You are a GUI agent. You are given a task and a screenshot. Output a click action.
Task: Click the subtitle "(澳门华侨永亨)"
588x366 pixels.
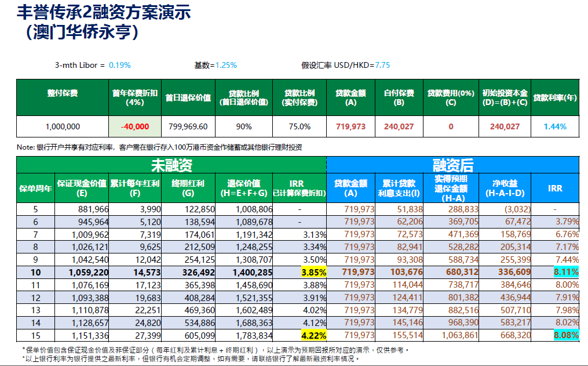(x=82, y=32)
